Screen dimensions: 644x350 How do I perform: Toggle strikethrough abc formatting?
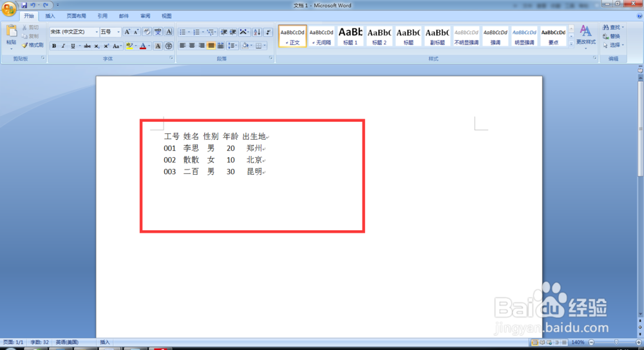click(87, 46)
